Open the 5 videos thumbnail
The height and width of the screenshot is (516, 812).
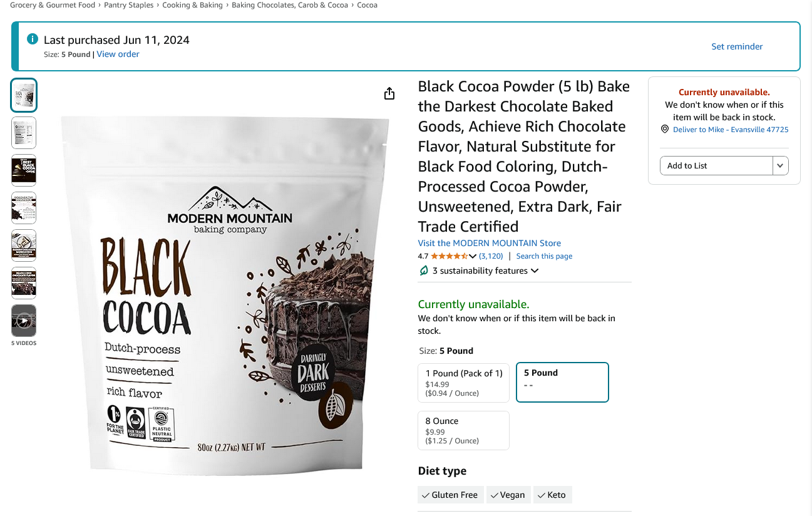click(24, 321)
